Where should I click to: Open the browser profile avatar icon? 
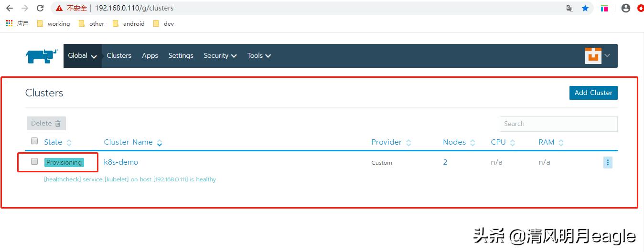[626, 8]
